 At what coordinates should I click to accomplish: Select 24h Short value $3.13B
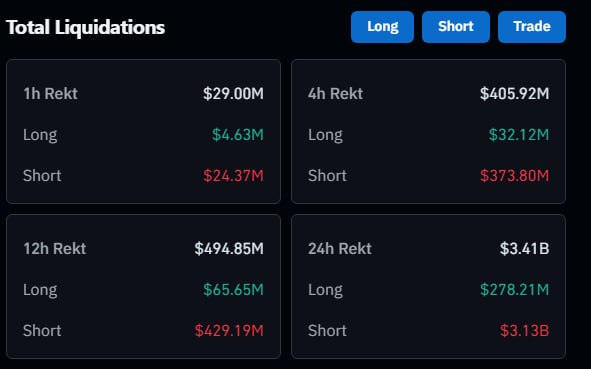[x=524, y=331]
